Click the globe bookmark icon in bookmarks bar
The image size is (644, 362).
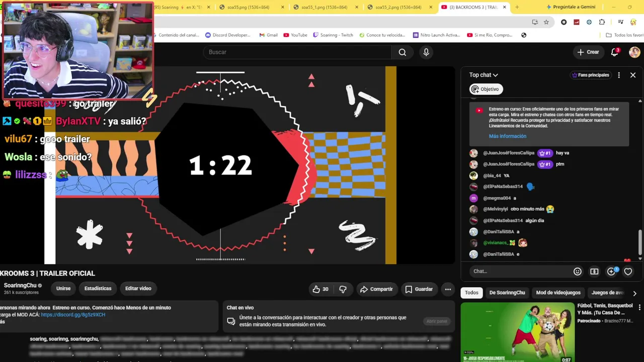coord(524,35)
